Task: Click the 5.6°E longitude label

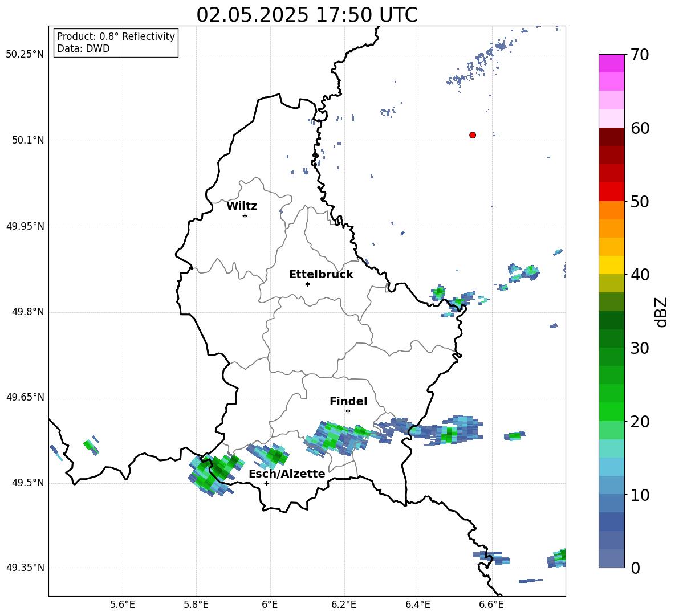Action: [x=123, y=605]
